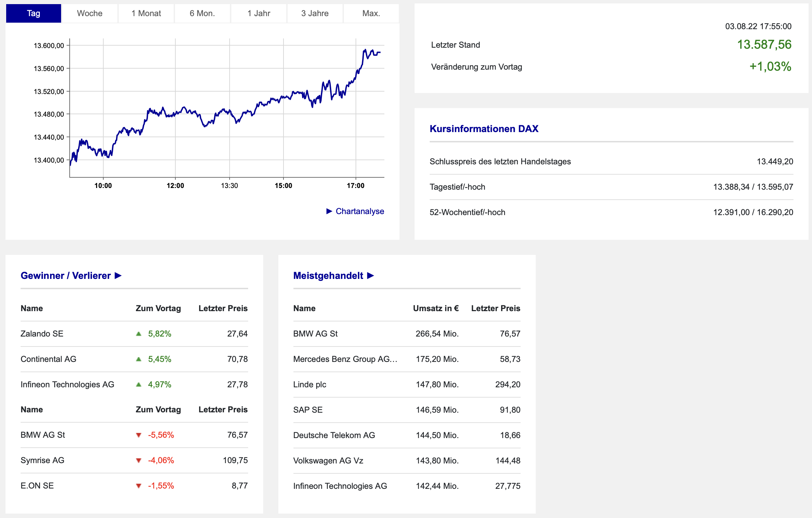Click green up triangle for Zalando SE
Image resolution: width=812 pixels, height=518 pixels.
coord(139,334)
